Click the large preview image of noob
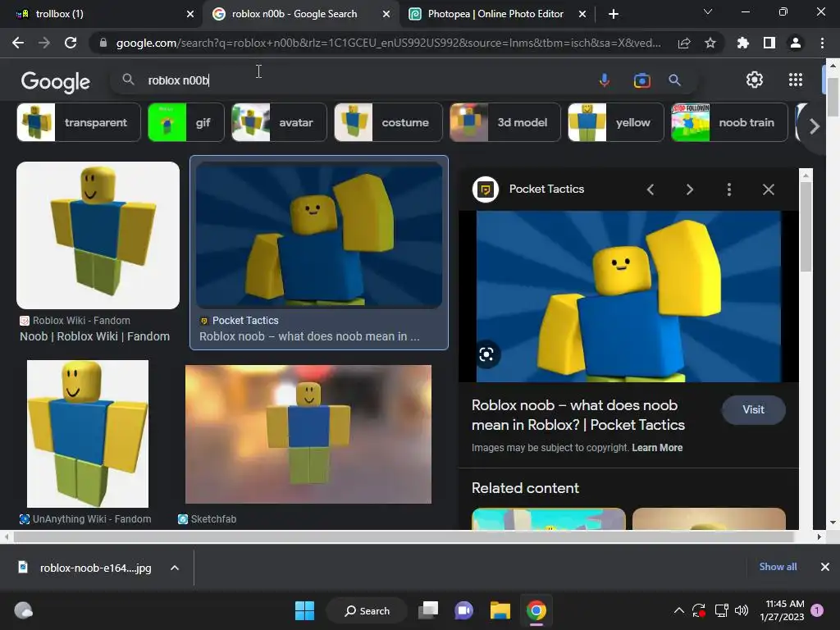This screenshot has height=630, width=840. tap(628, 296)
